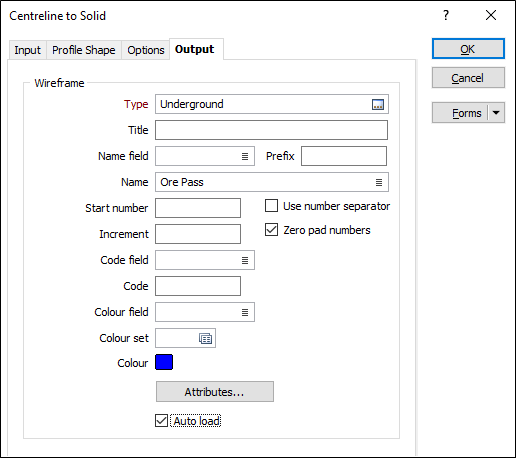Viewport: 516px width, 458px height.
Task: Toggle the Auto load checkbox
Action: coord(161,421)
